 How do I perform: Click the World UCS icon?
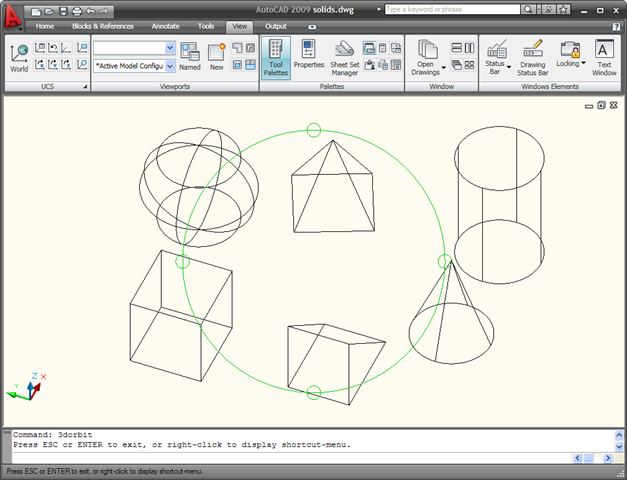tap(19, 56)
